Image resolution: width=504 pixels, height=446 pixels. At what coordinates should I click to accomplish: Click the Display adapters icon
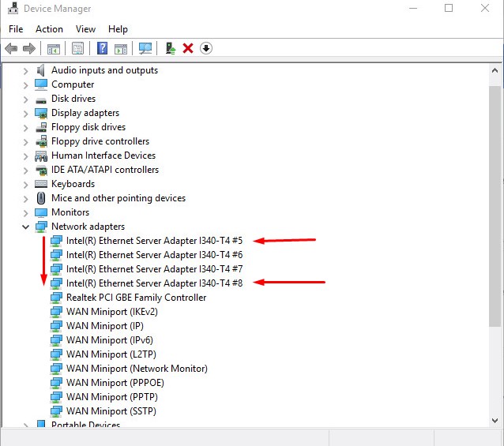(x=41, y=113)
